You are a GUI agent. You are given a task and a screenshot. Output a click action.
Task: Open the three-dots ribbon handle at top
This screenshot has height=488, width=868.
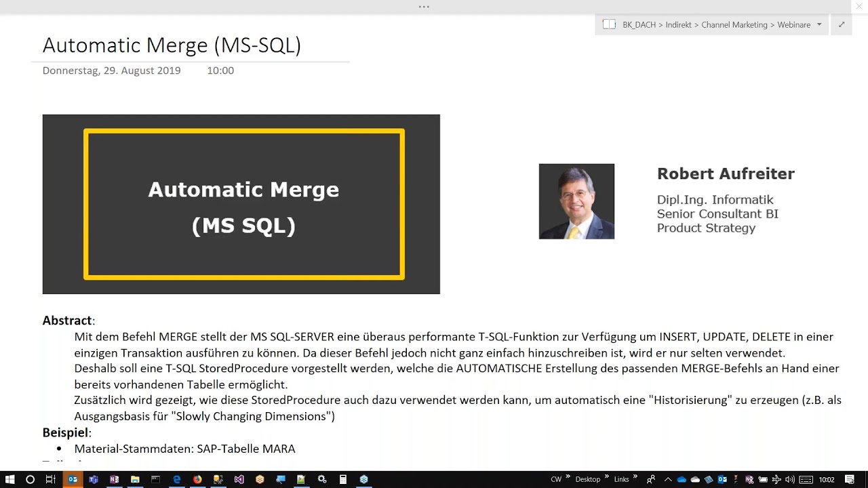click(424, 7)
